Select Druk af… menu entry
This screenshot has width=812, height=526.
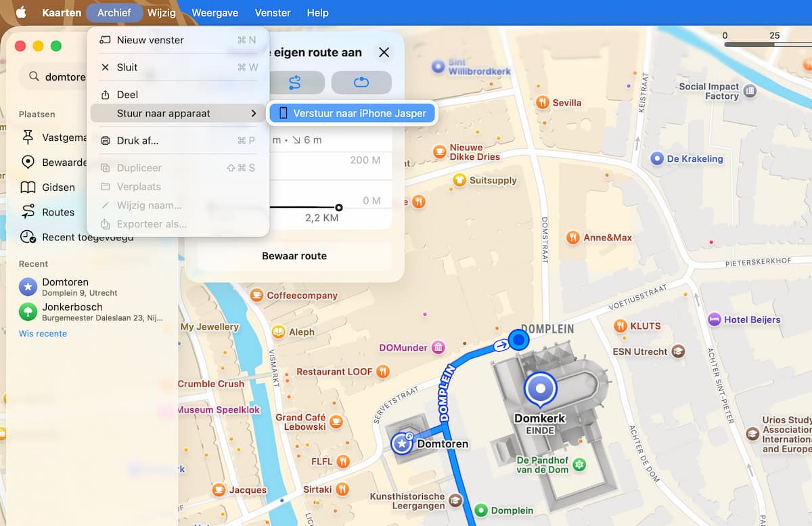[x=179, y=141]
